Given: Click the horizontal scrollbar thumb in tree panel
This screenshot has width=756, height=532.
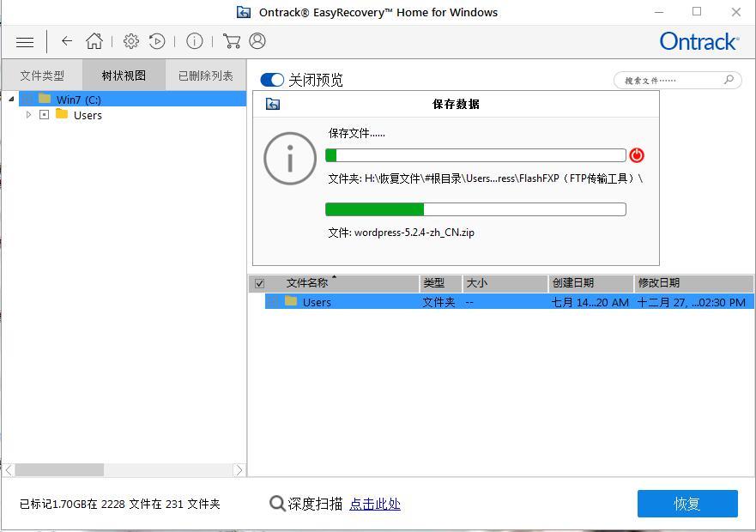Looking at the screenshot, I should coord(59,469).
